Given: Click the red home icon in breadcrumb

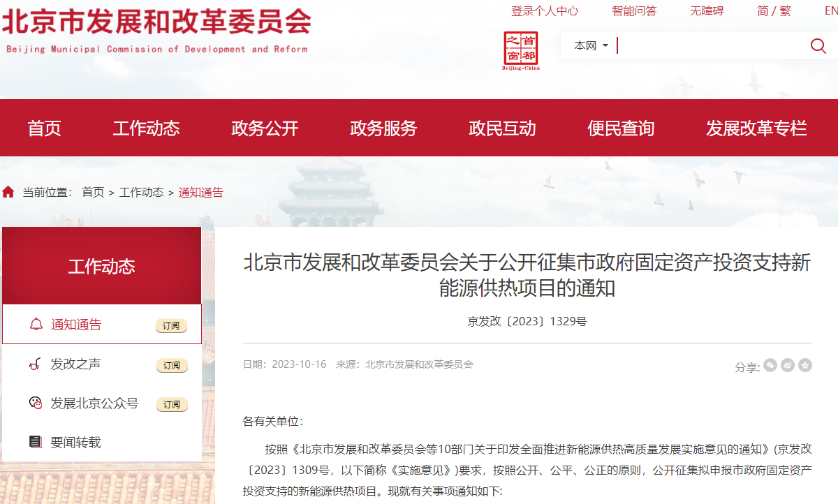Looking at the screenshot, I should click(8, 192).
